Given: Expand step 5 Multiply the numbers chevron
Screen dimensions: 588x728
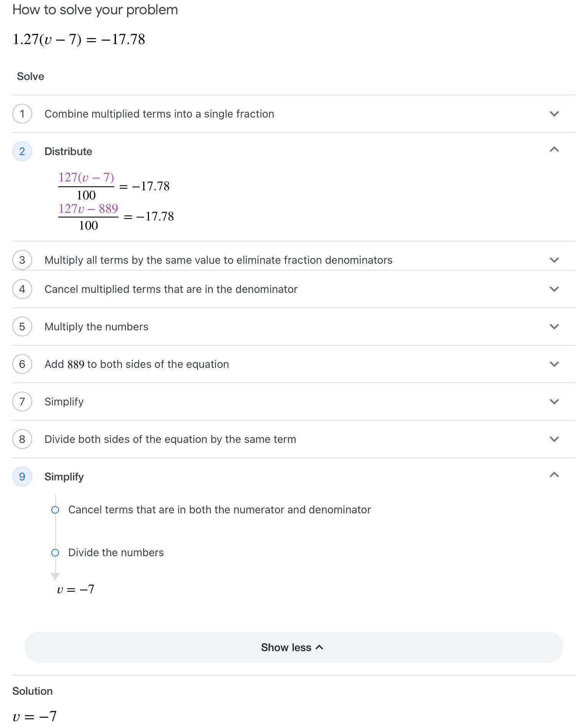Looking at the screenshot, I should click(554, 326).
